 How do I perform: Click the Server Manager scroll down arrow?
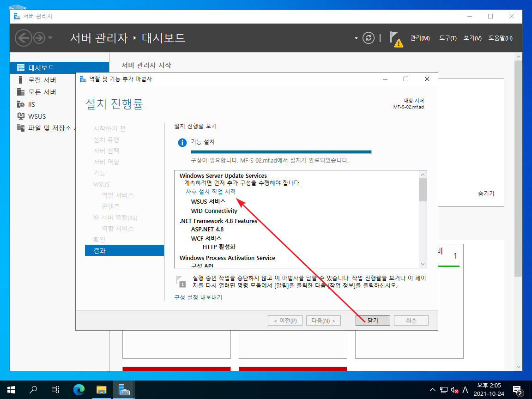[x=518, y=367]
